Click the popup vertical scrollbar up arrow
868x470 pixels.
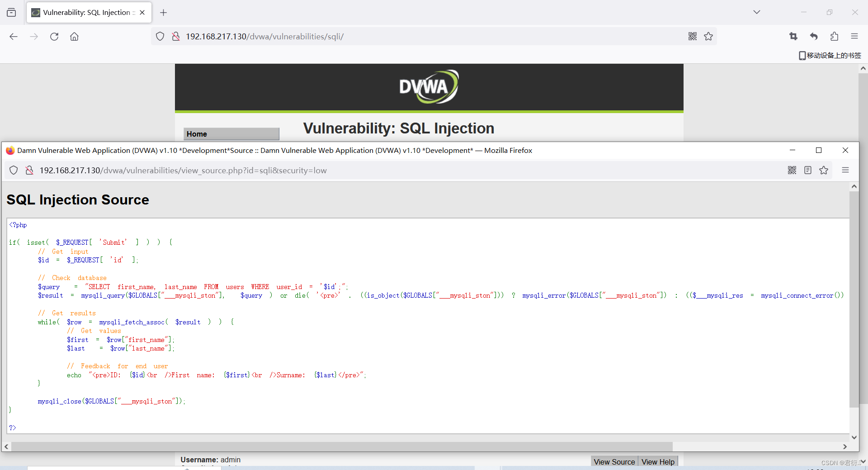(x=854, y=186)
